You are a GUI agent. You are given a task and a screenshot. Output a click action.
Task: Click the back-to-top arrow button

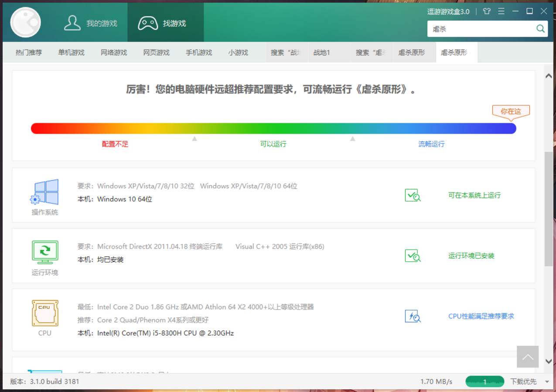(528, 357)
